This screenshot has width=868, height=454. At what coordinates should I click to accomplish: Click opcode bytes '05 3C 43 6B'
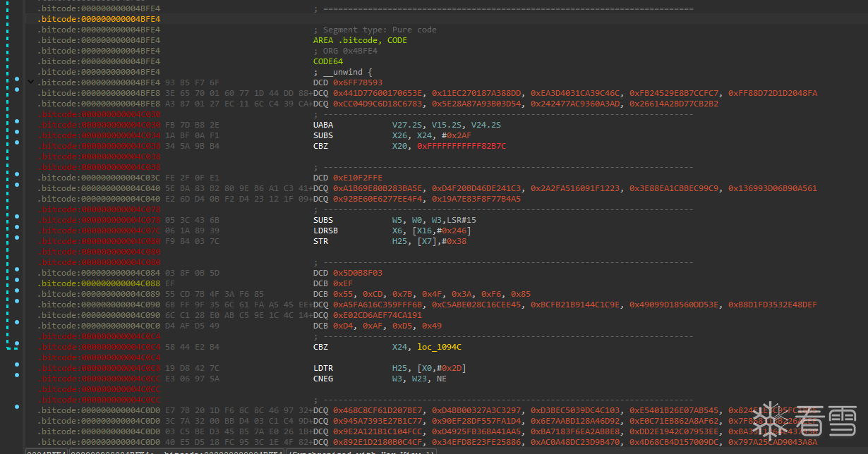click(191, 220)
